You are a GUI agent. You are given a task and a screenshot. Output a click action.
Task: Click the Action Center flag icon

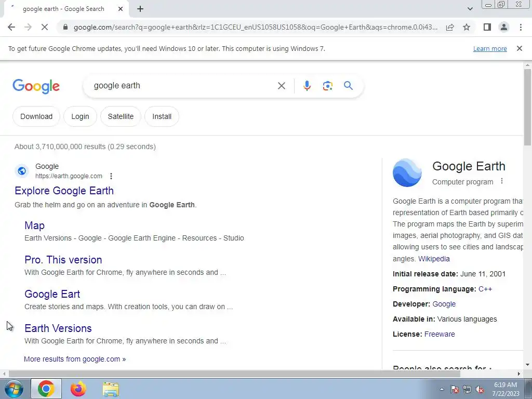coord(455,389)
